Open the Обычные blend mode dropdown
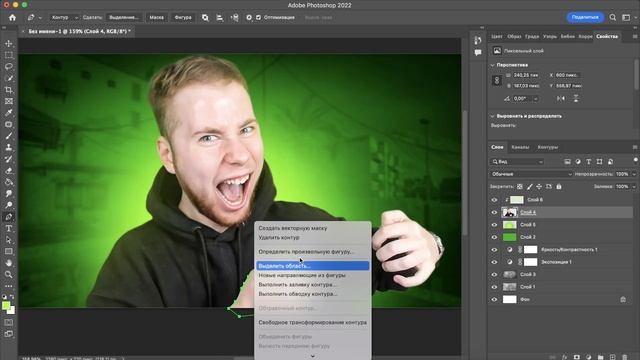This screenshot has height=360, width=640. pos(531,174)
